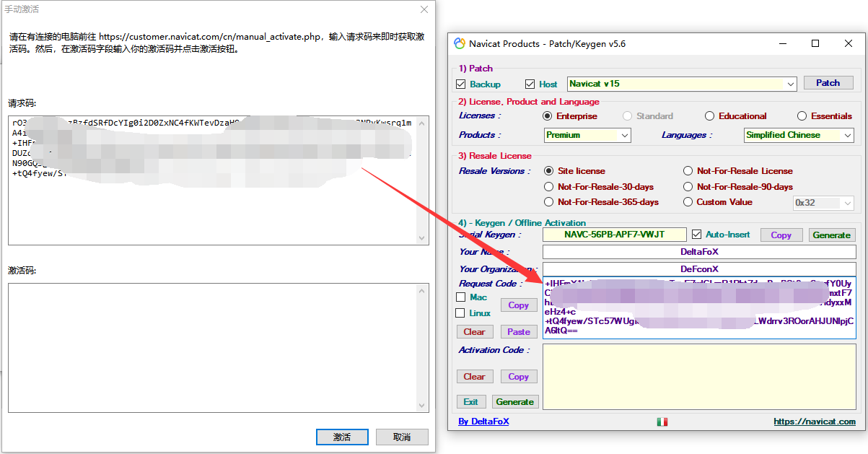Open the Navicat v15 version dropdown
The image size is (868, 454).
click(791, 84)
